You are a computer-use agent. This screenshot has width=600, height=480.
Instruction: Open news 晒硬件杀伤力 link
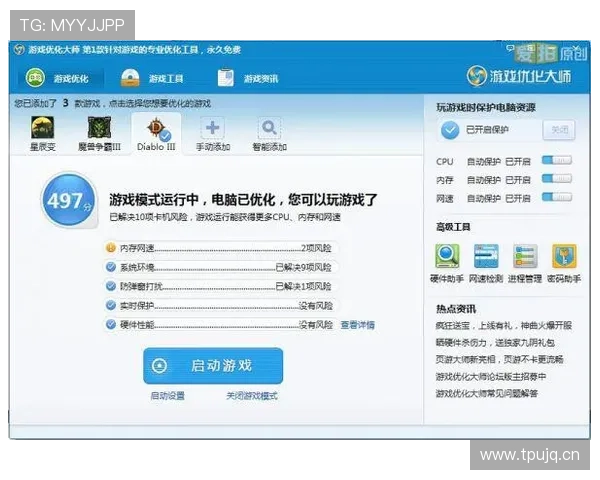point(495,342)
